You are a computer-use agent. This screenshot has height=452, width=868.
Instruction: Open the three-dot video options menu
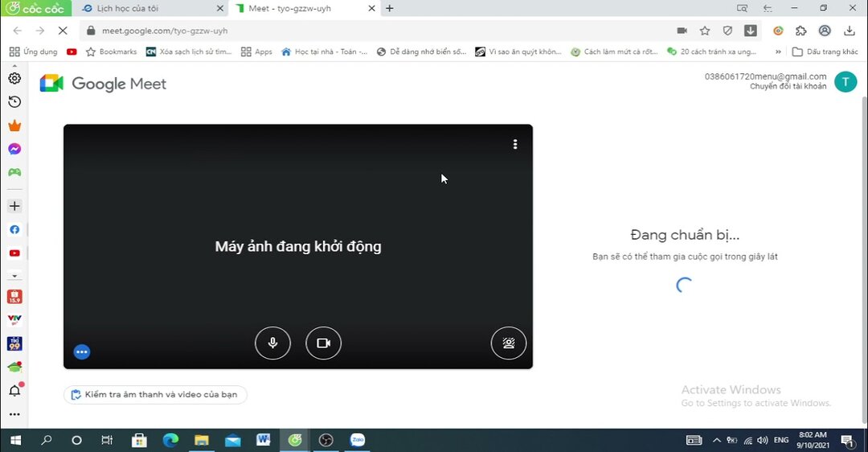tap(515, 144)
